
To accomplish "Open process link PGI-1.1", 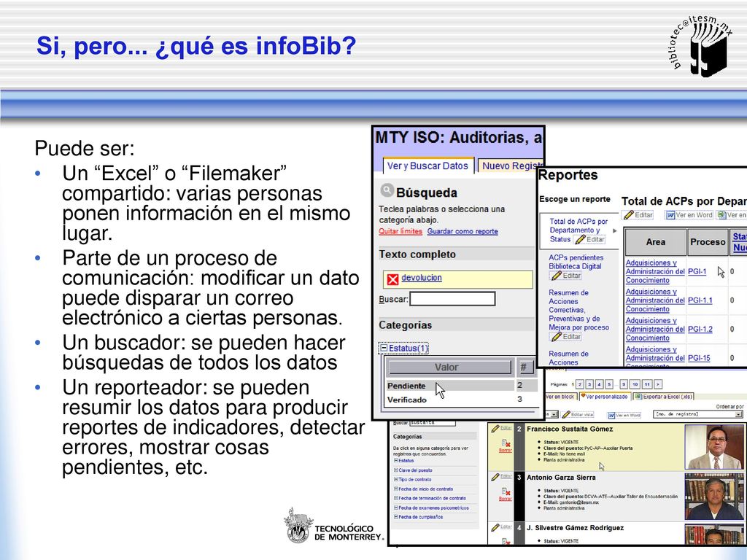I will click(x=700, y=300).
